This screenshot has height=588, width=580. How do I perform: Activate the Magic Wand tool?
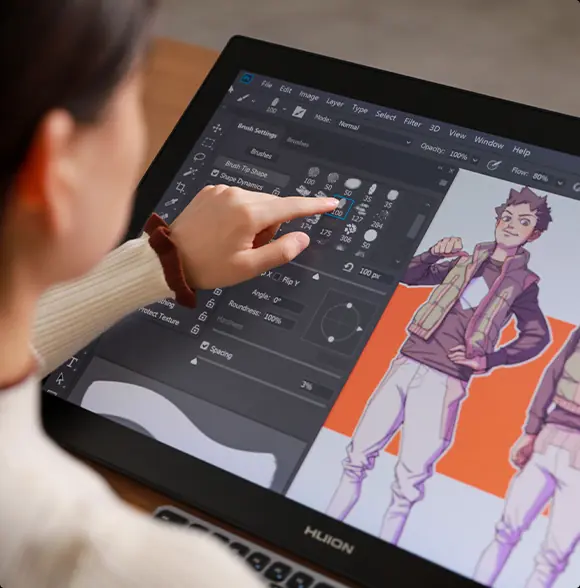pyautogui.click(x=190, y=172)
